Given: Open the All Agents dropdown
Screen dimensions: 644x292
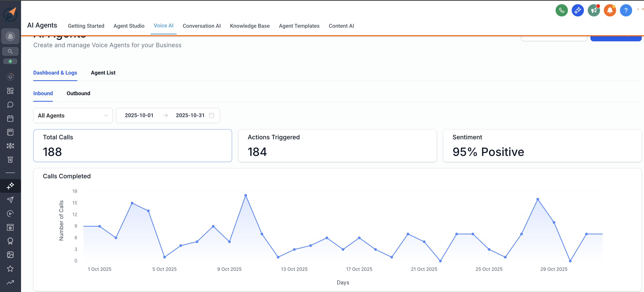Looking at the screenshot, I should [73, 115].
